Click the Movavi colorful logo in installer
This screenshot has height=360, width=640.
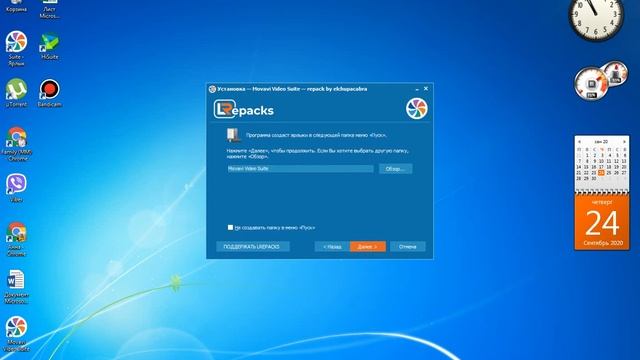(416, 109)
